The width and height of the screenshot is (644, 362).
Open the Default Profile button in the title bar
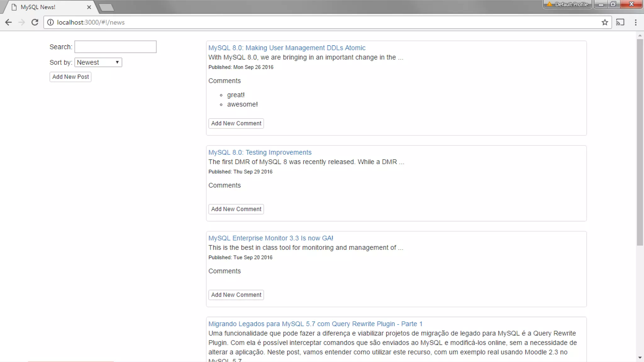coord(568,4)
